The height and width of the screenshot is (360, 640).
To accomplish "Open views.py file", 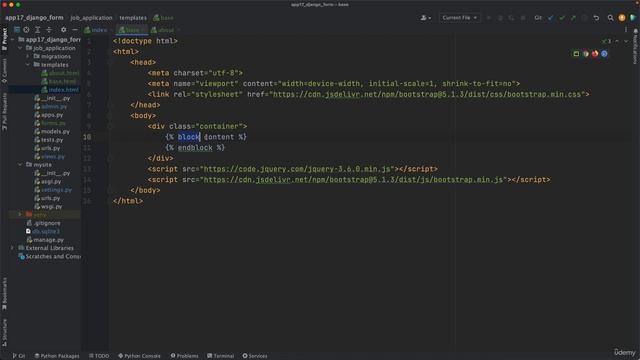I will pyautogui.click(x=49, y=156).
